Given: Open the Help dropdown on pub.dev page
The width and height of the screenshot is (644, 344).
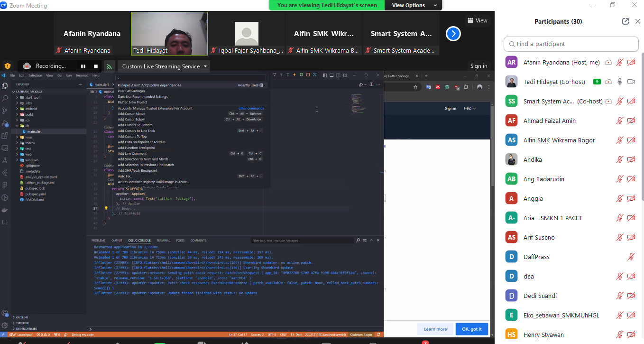Looking at the screenshot, I should coord(469,108).
